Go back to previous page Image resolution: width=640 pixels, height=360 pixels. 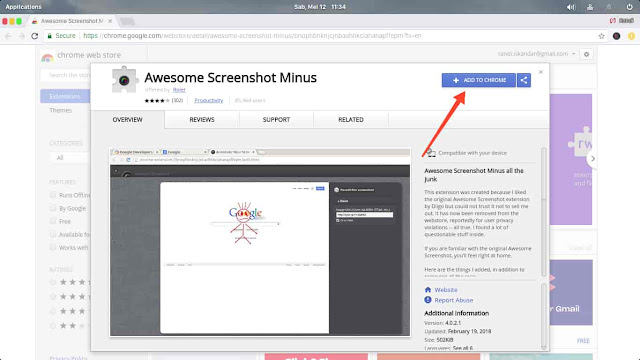click(x=8, y=36)
